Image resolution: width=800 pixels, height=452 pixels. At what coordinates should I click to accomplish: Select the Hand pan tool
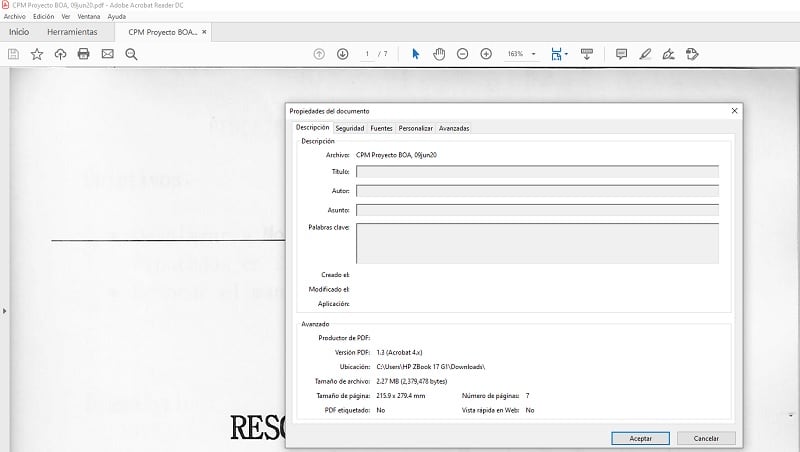tap(439, 53)
